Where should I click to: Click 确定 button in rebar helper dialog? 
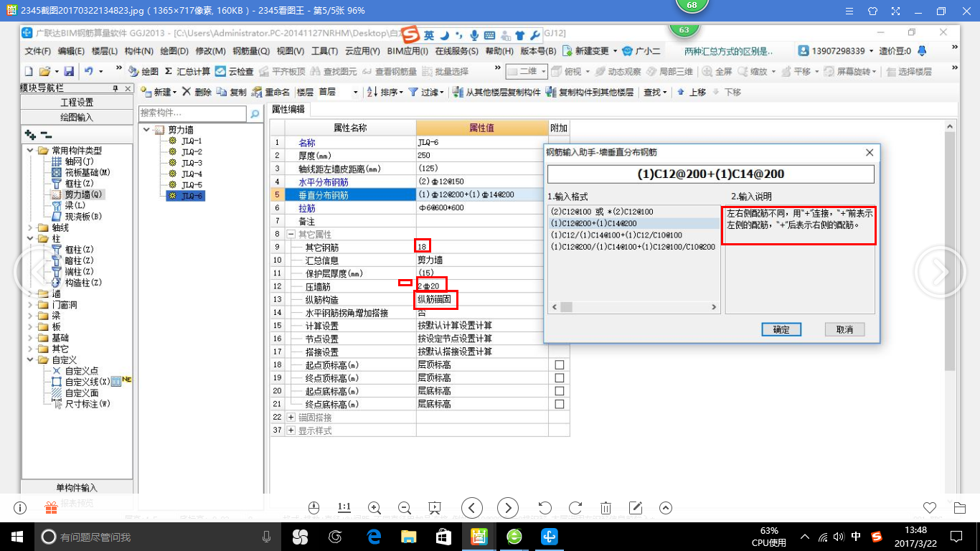click(781, 329)
